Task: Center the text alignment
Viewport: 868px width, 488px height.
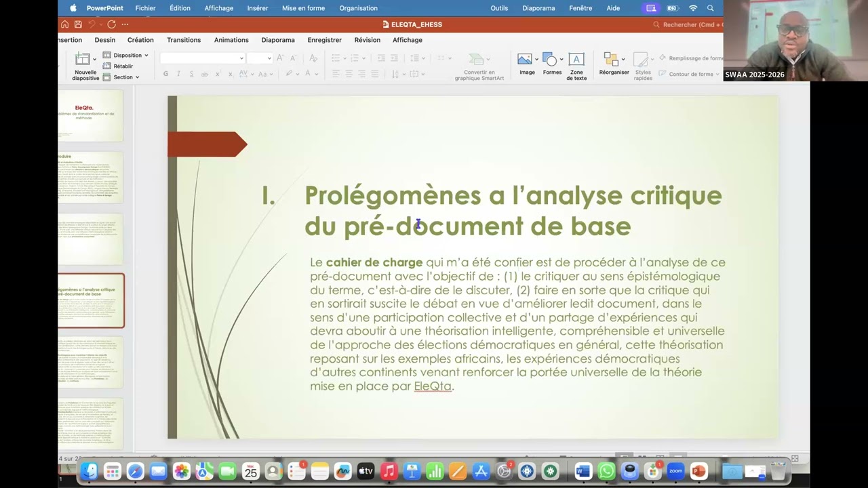Action: (349, 74)
